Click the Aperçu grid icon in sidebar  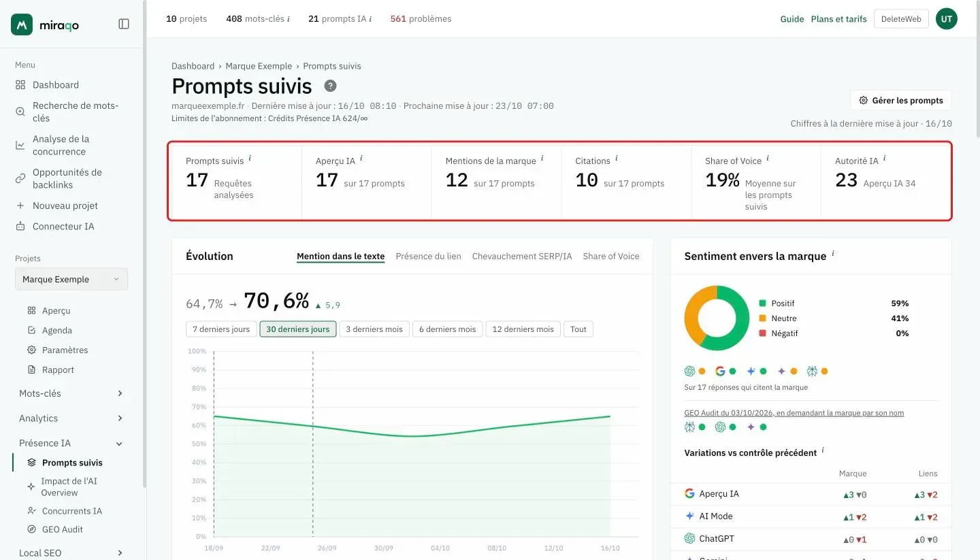tap(31, 310)
